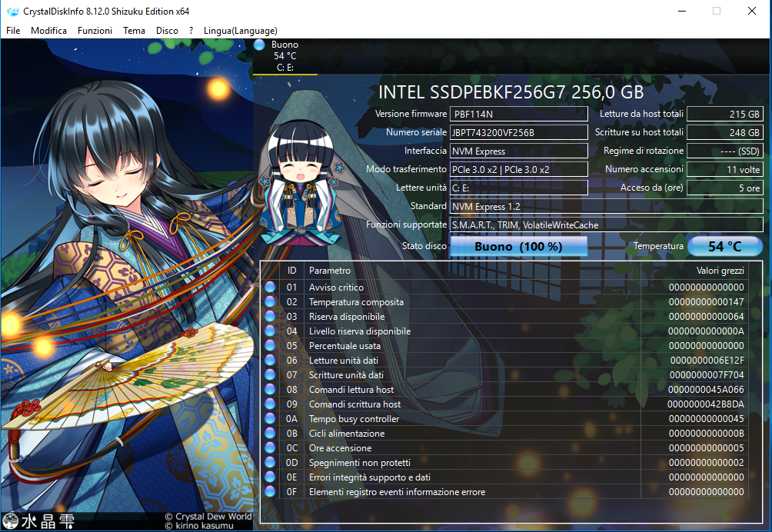Click the status orb for Spegnimenti non protetti row
Viewport: 772px width, 532px height.
click(x=270, y=462)
